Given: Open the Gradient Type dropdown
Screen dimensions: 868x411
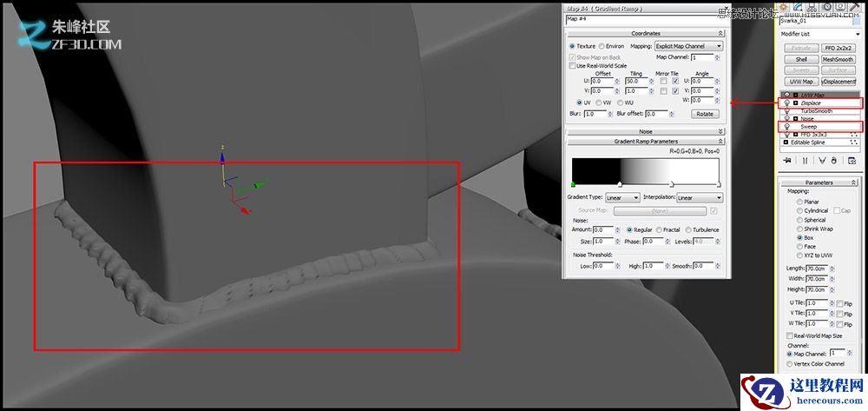Looking at the screenshot, I should 622,198.
